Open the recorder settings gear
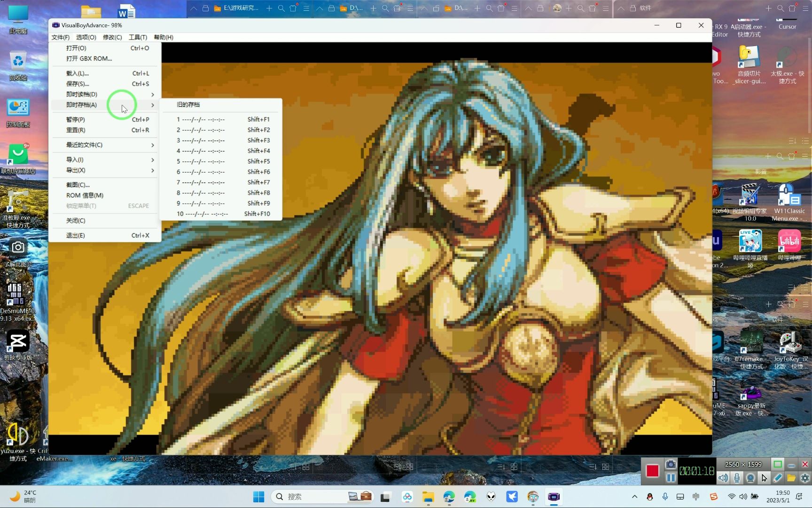812x508 pixels. click(805, 478)
